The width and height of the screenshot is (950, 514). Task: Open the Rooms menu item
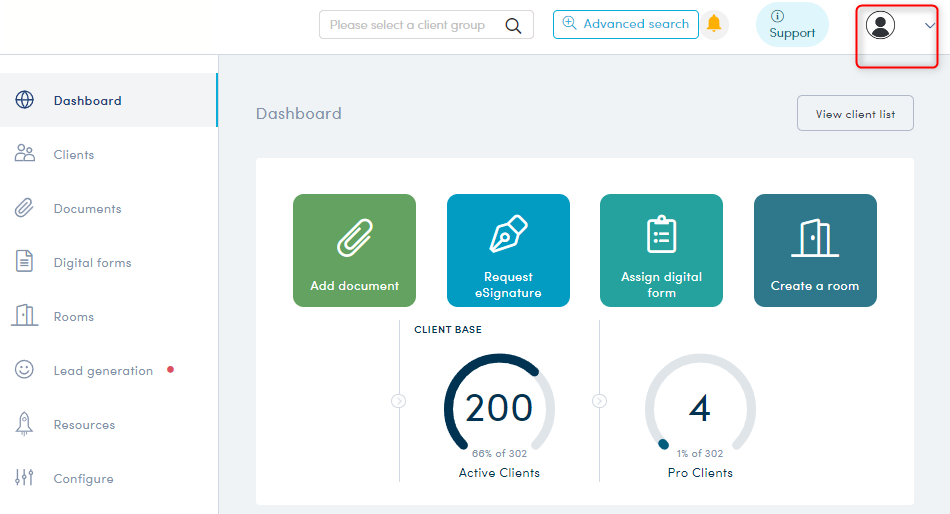pyautogui.click(x=108, y=316)
